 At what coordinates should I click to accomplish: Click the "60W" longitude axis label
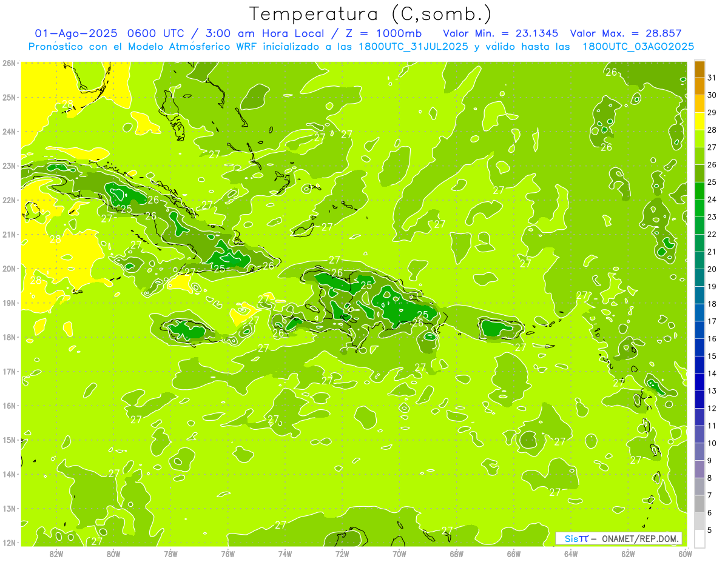(685, 554)
